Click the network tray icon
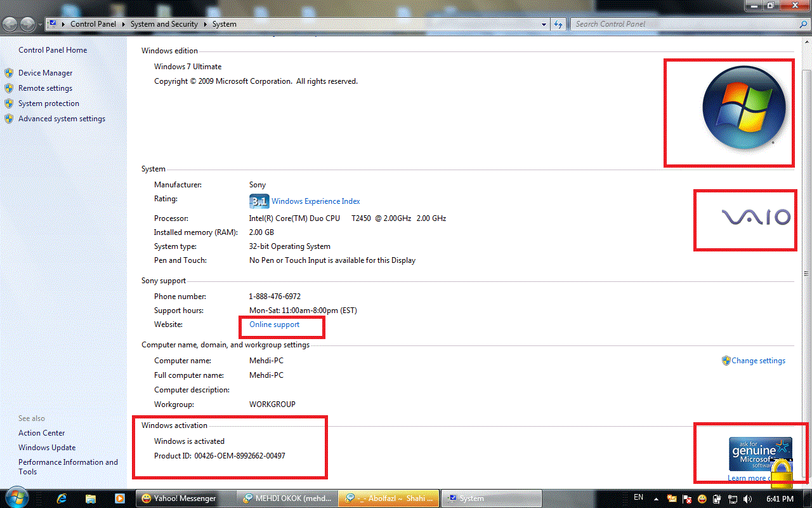This screenshot has height=508, width=812. tap(733, 499)
